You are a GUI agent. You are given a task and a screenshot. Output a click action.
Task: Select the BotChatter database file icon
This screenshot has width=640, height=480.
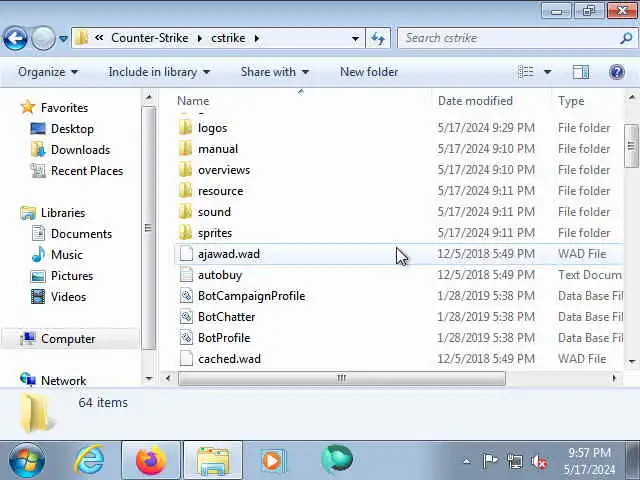tap(186, 317)
